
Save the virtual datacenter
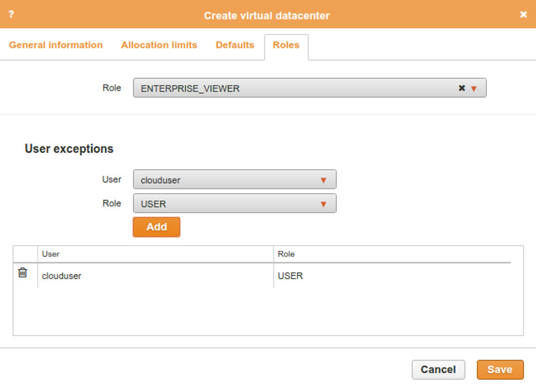tap(500, 370)
